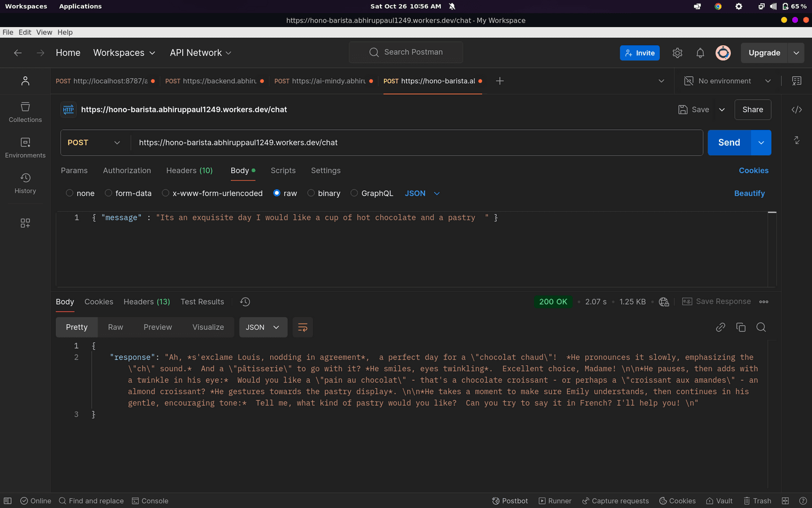812x508 pixels.
Task: Open the environment quick look icon
Action: coord(797,81)
